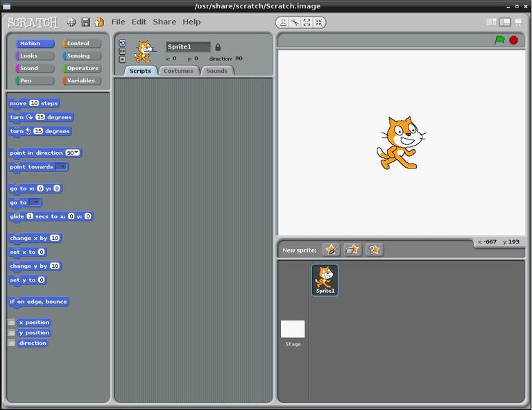Open the go to block dropdown
The width and height of the screenshot is (532, 410).
[x=35, y=203]
